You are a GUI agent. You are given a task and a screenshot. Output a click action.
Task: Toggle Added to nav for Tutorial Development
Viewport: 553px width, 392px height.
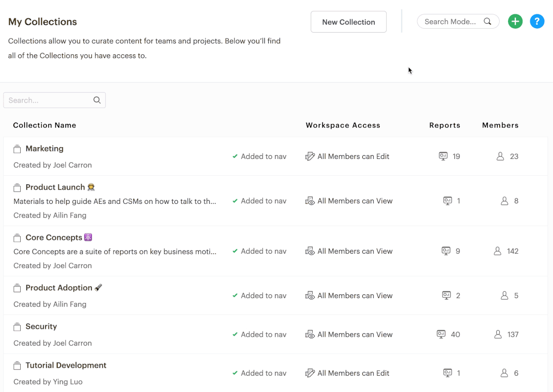[x=259, y=373]
